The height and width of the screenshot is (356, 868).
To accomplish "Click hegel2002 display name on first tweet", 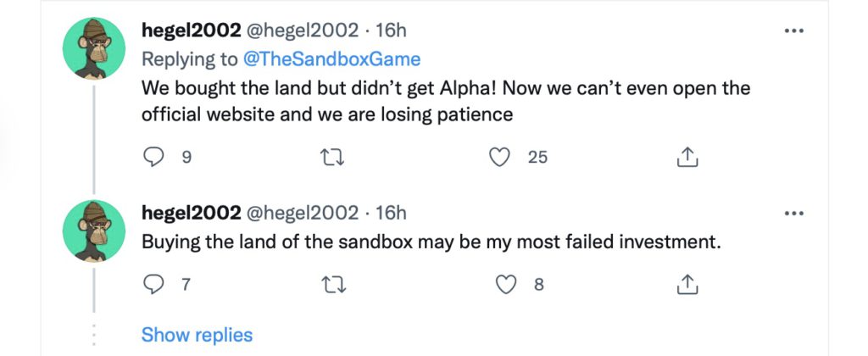I will click(190, 31).
